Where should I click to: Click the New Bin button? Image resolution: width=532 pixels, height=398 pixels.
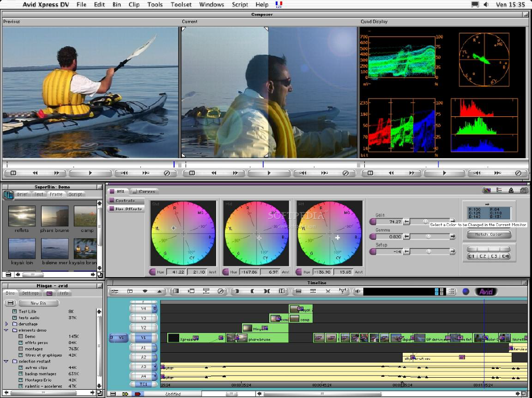click(x=38, y=303)
